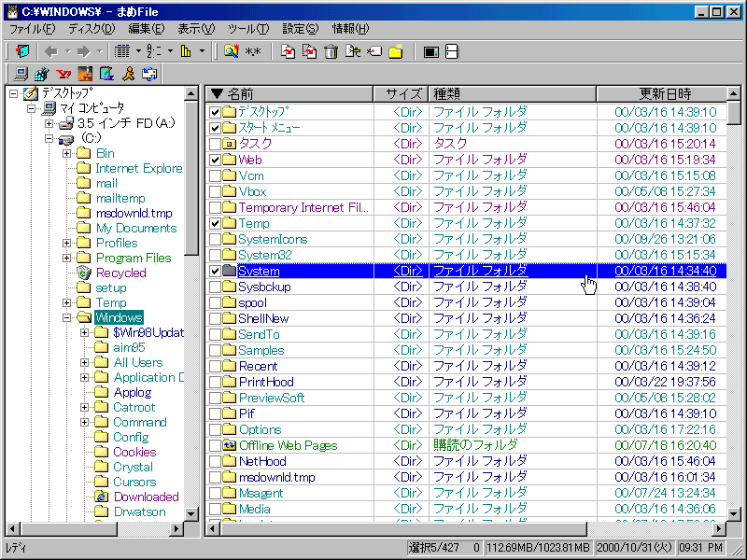
Task: Sort by the 更新日時 column header
Action: point(662,94)
